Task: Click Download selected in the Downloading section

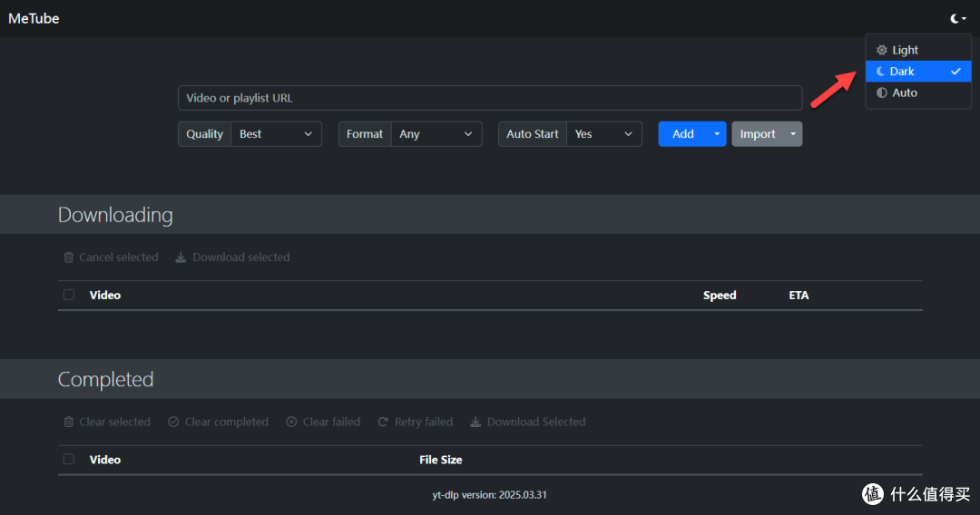Action: 232,257
